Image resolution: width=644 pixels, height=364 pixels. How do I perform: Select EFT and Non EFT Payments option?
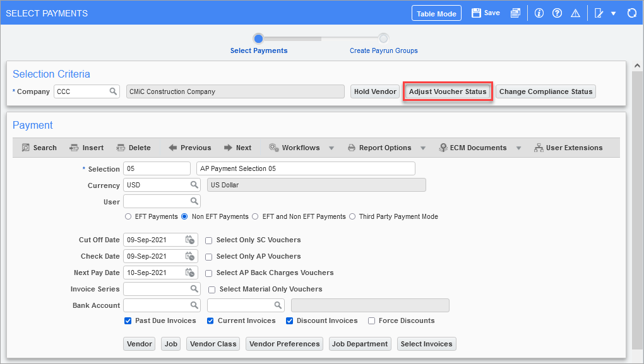click(x=255, y=216)
